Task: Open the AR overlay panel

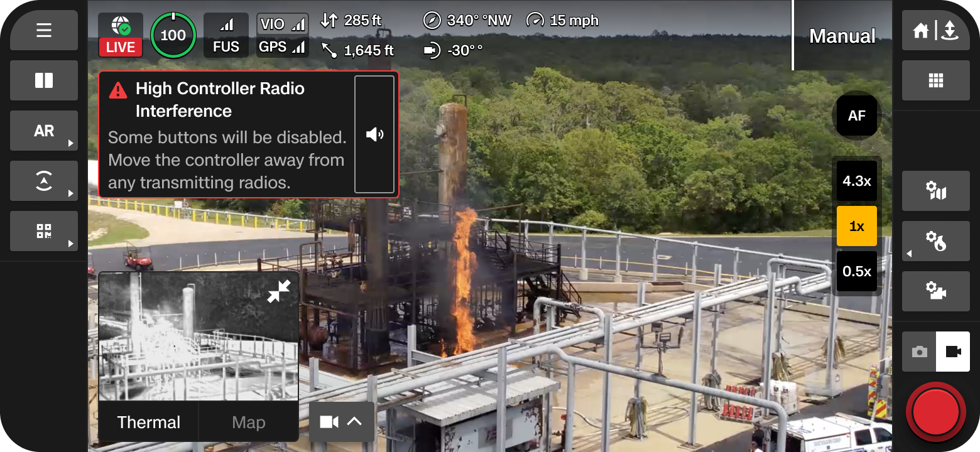Action: click(x=43, y=131)
